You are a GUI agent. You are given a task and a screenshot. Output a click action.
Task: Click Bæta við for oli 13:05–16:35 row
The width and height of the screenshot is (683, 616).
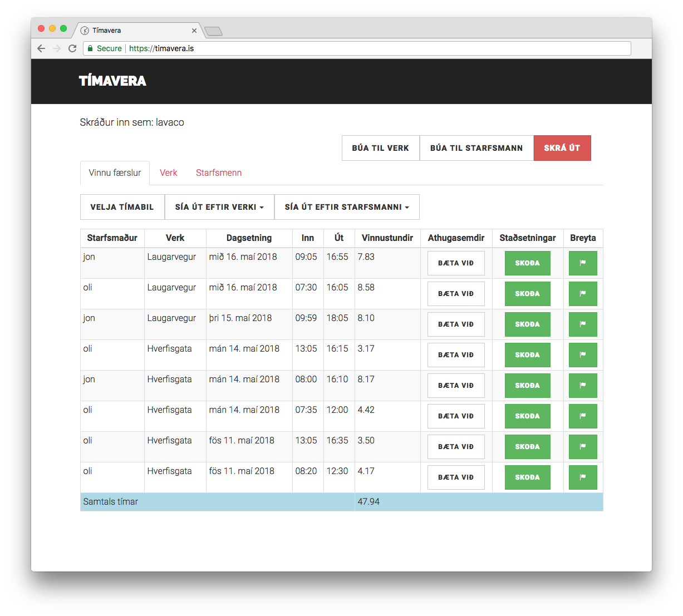[456, 447]
